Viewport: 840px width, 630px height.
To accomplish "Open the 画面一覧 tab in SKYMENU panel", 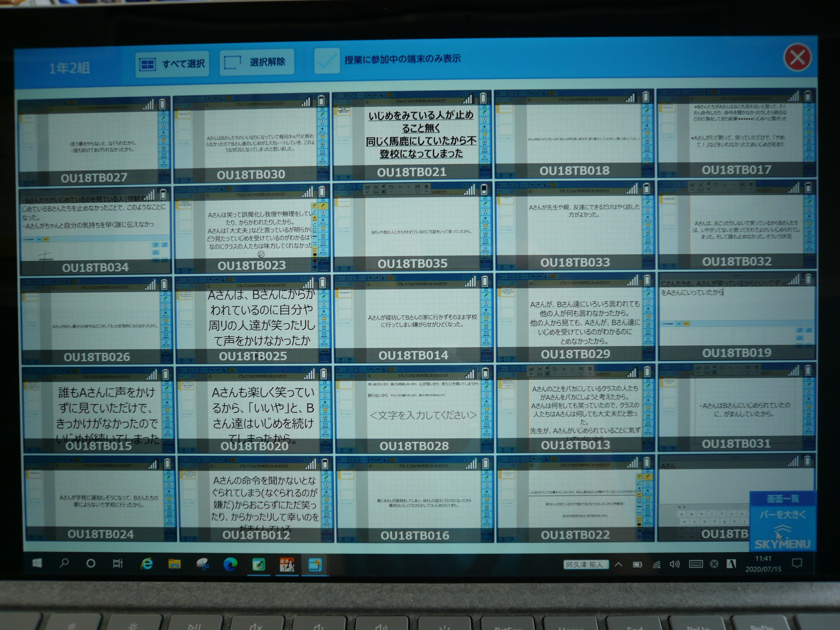I will 783,499.
